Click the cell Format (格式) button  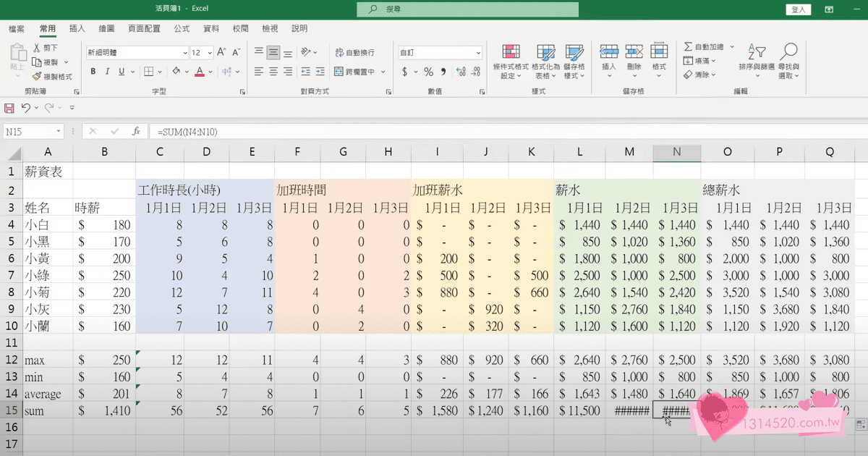[x=659, y=58]
